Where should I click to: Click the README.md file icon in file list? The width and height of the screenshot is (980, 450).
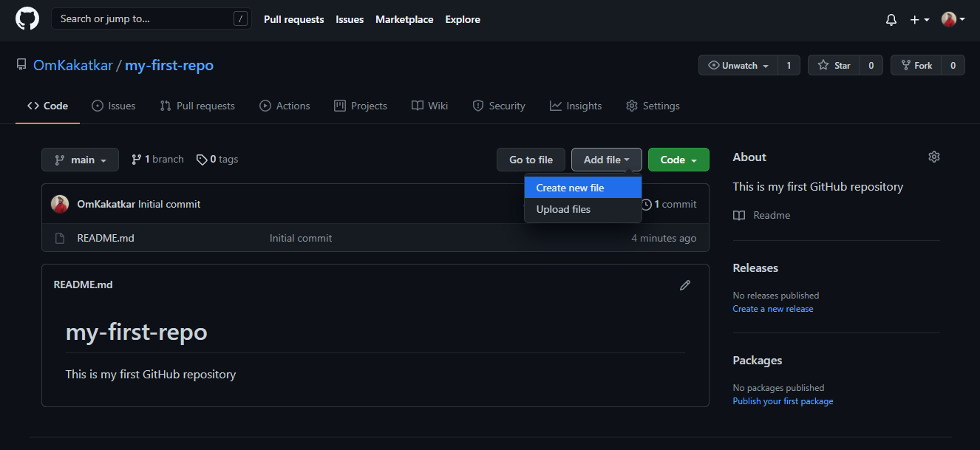(x=61, y=238)
